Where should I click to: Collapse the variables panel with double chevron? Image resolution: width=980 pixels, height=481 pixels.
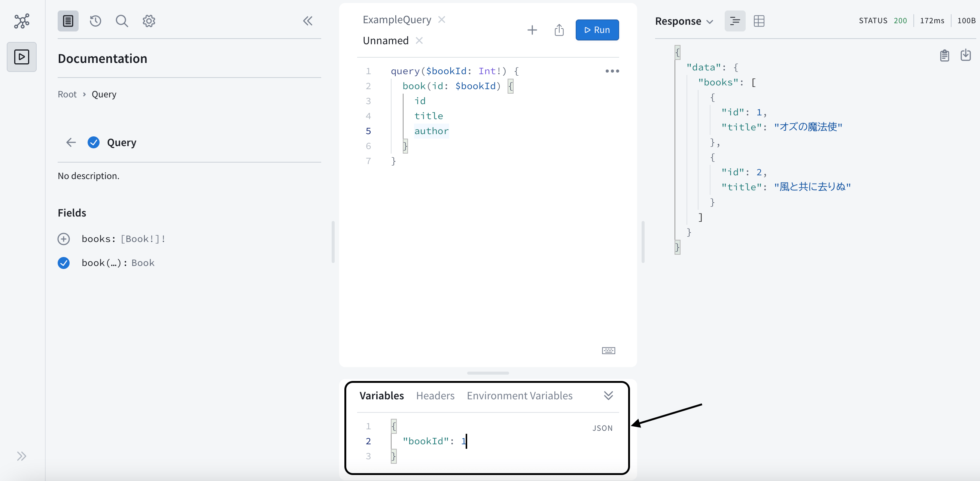click(608, 396)
